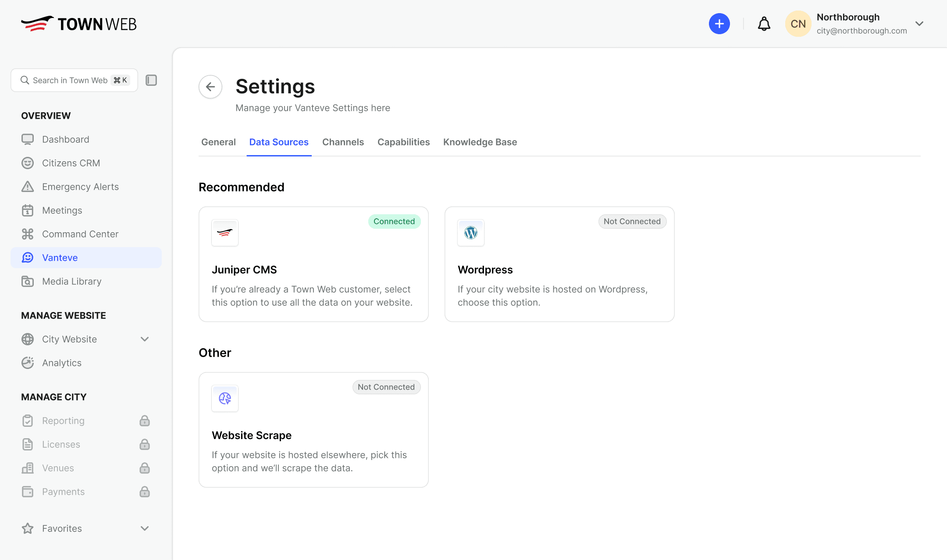This screenshot has width=947, height=560.
Task: Click the Town Web logo
Action: click(79, 24)
